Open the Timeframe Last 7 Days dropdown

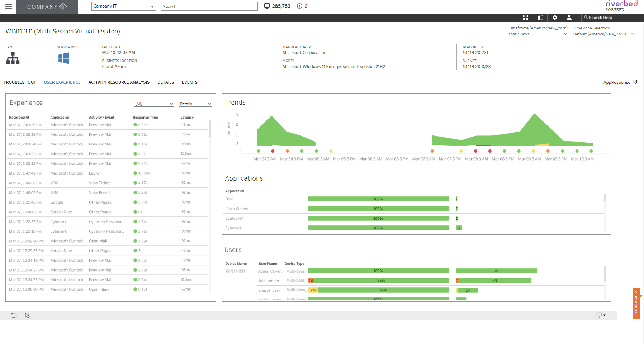pos(538,34)
